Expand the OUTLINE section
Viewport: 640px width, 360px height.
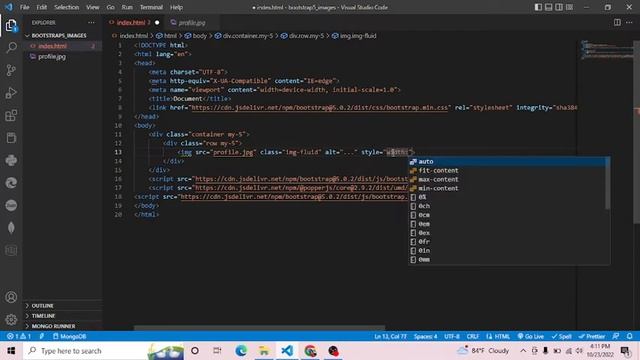click(62, 305)
